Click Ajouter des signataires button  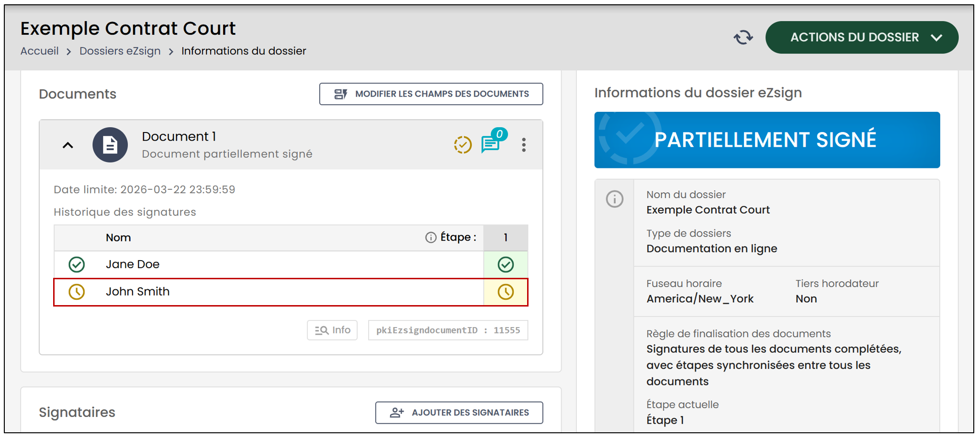459,412
